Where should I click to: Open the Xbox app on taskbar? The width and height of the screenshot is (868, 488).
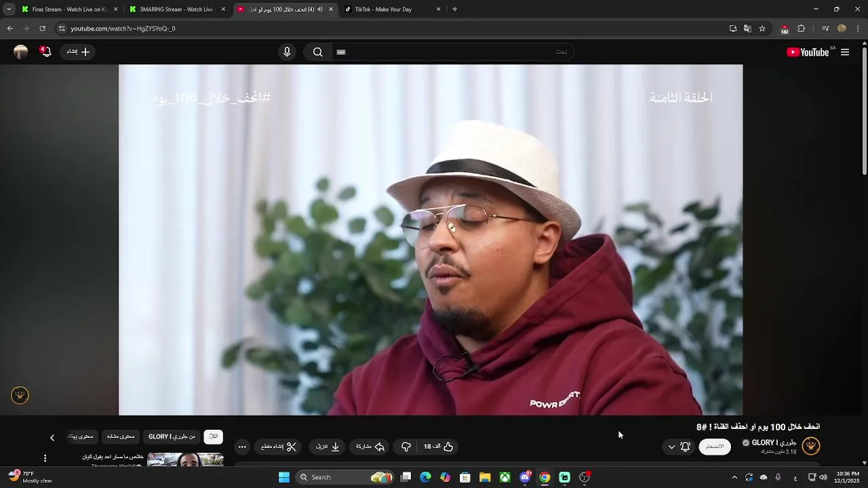click(505, 477)
